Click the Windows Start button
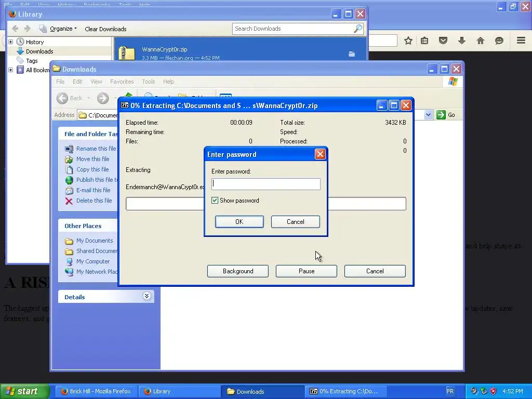The image size is (532, 399). (25, 391)
